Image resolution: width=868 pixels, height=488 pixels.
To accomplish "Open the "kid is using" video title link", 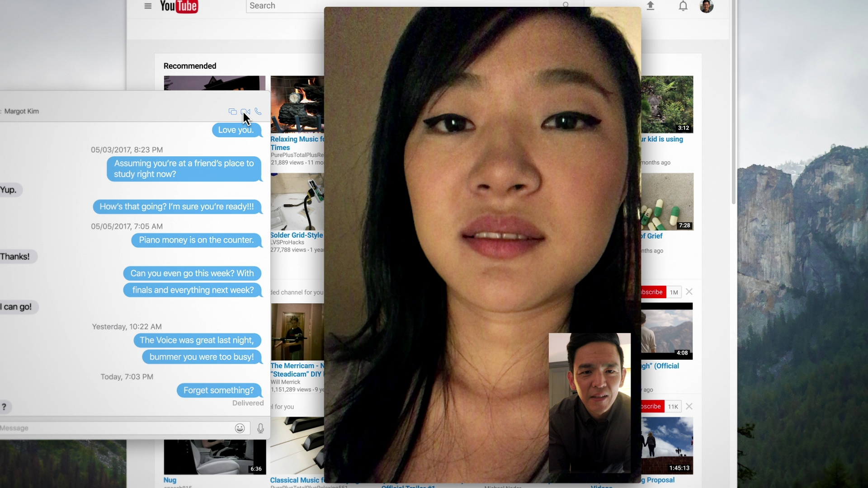I will [662, 139].
